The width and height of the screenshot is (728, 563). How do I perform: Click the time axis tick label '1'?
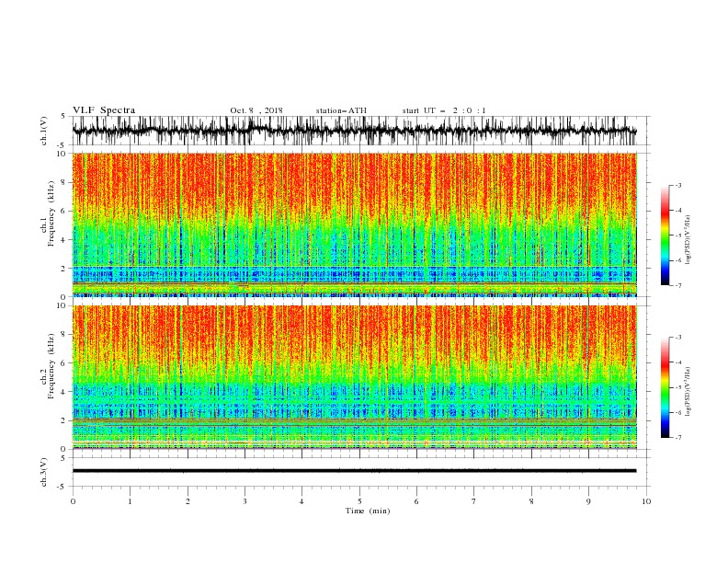pos(130,501)
